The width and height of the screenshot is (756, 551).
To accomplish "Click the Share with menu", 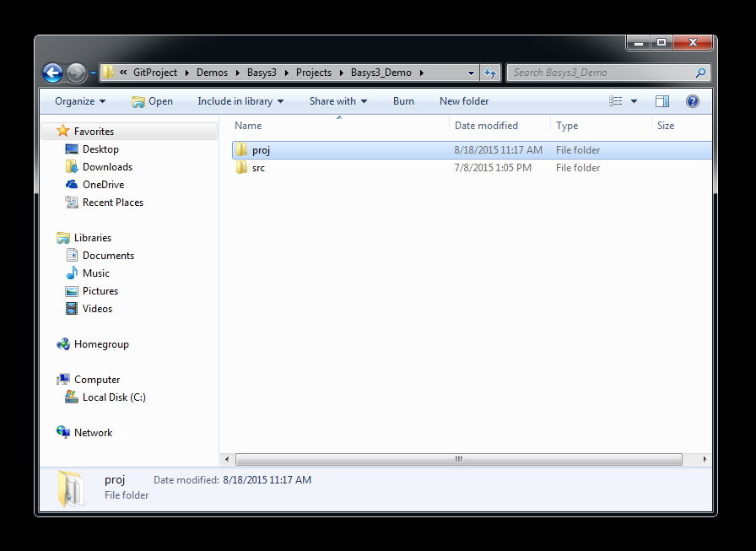I will [x=338, y=101].
